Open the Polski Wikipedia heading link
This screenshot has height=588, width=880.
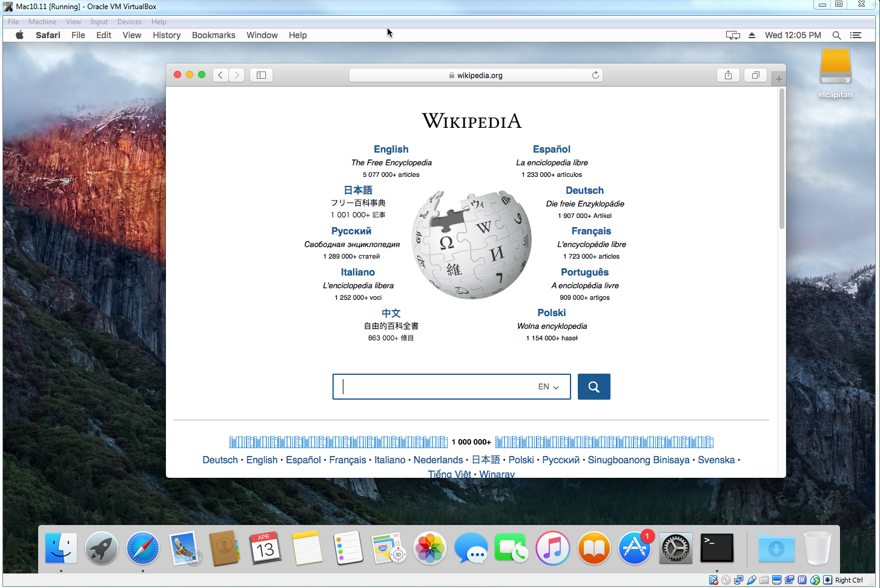tap(552, 312)
